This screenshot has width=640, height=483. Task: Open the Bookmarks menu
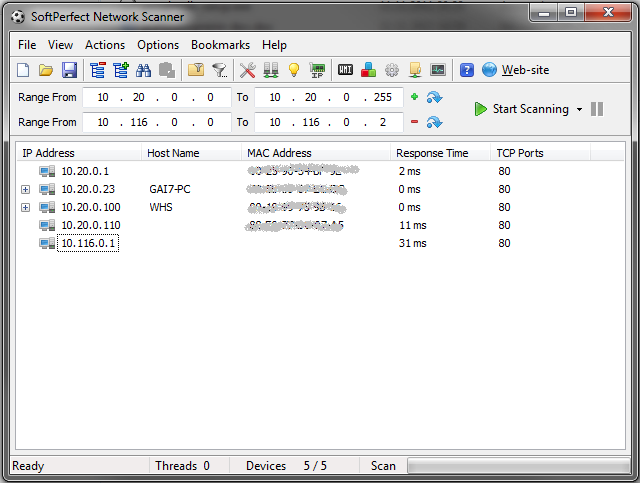[x=220, y=45]
